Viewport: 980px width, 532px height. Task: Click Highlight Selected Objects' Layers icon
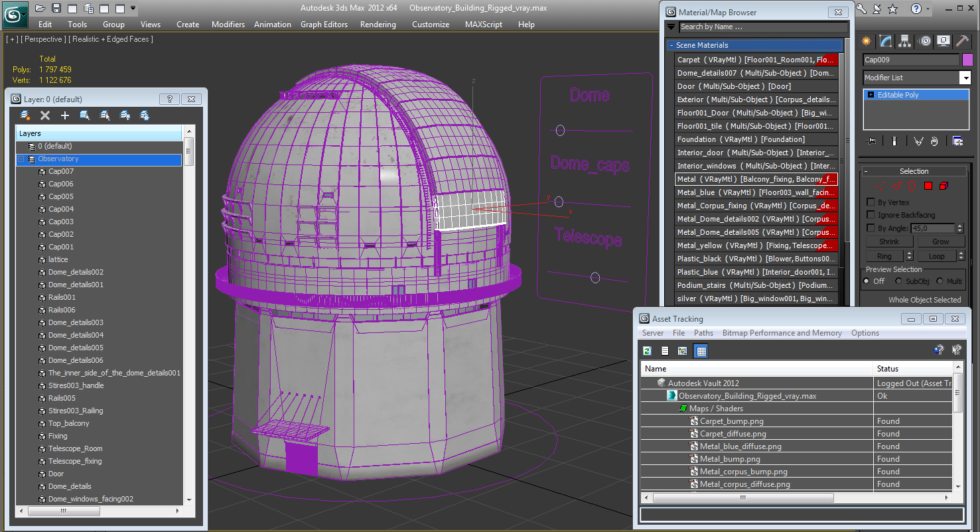(105, 115)
